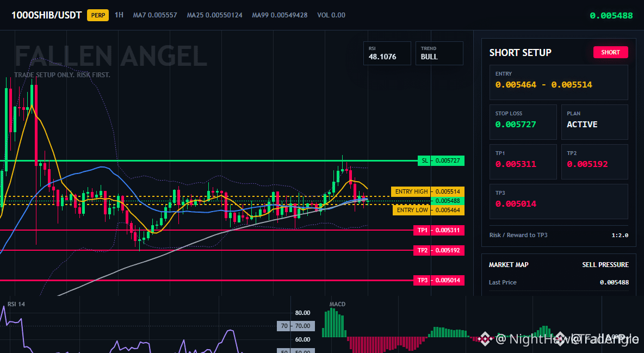Click the TP2 0.005192 tag on chart

439,250
